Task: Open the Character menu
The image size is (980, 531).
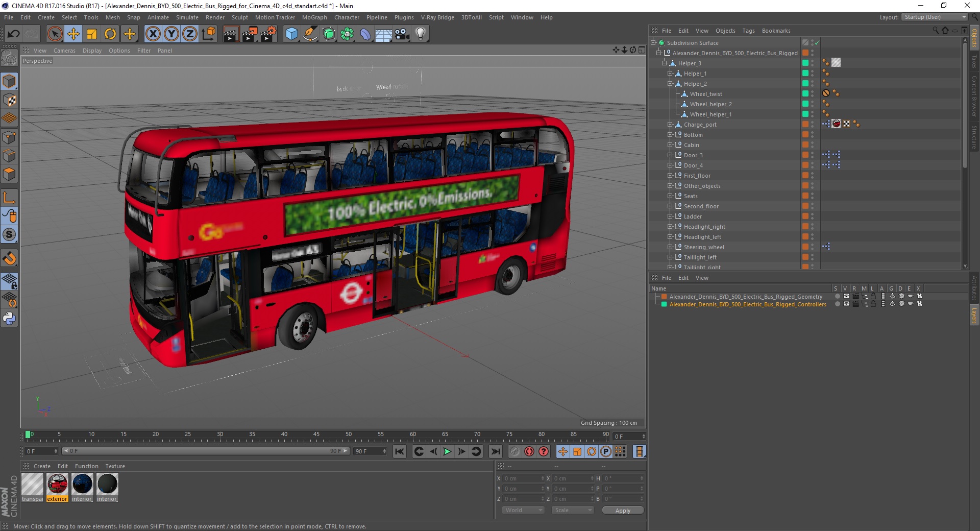Action: point(347,17)
